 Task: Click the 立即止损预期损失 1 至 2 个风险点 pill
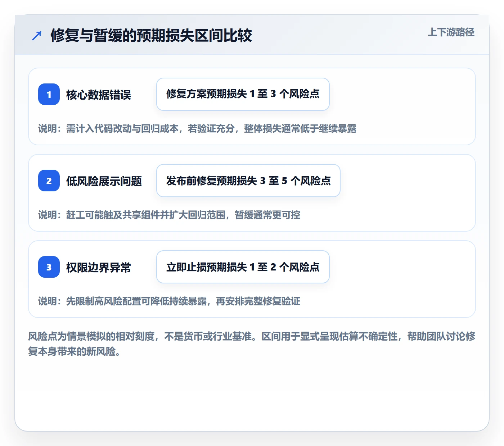243,267
